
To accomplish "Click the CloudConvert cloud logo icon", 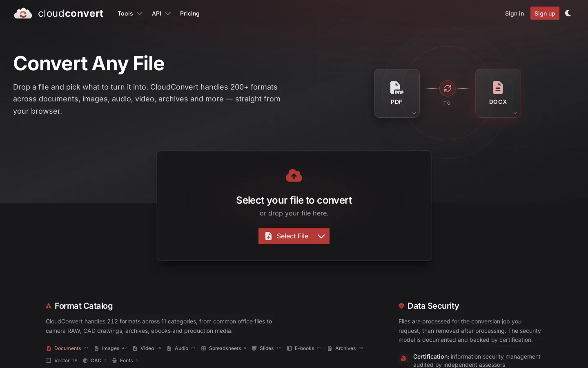I will point(23,13).
